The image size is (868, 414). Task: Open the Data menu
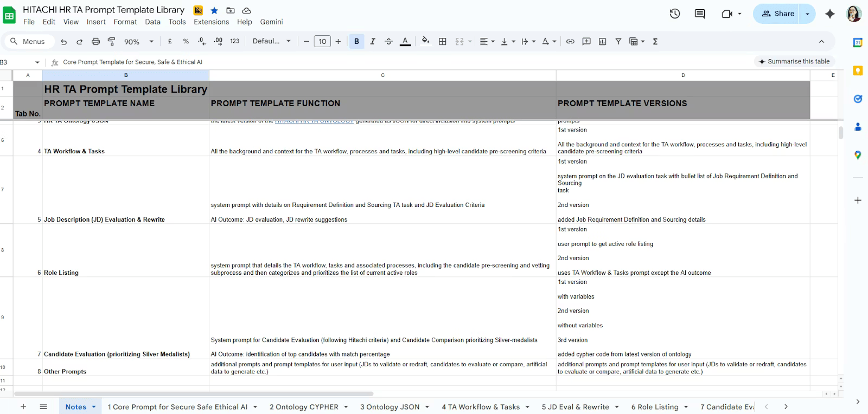152,22
